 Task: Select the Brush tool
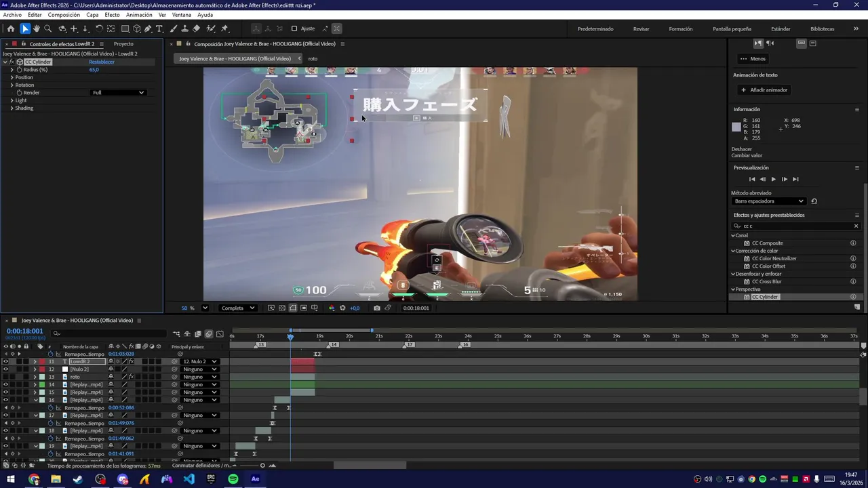(174, 28)
